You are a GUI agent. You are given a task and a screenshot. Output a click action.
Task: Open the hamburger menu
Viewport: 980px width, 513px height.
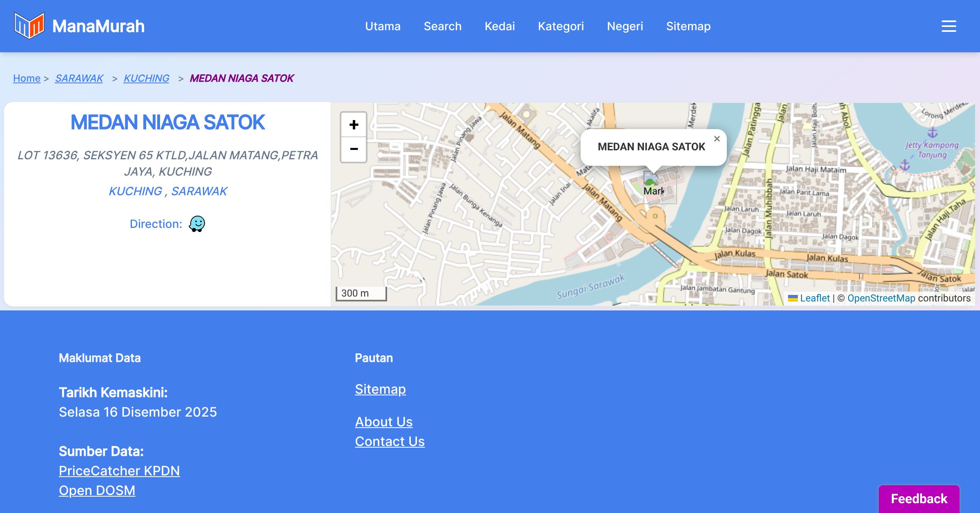coord(949,26)
